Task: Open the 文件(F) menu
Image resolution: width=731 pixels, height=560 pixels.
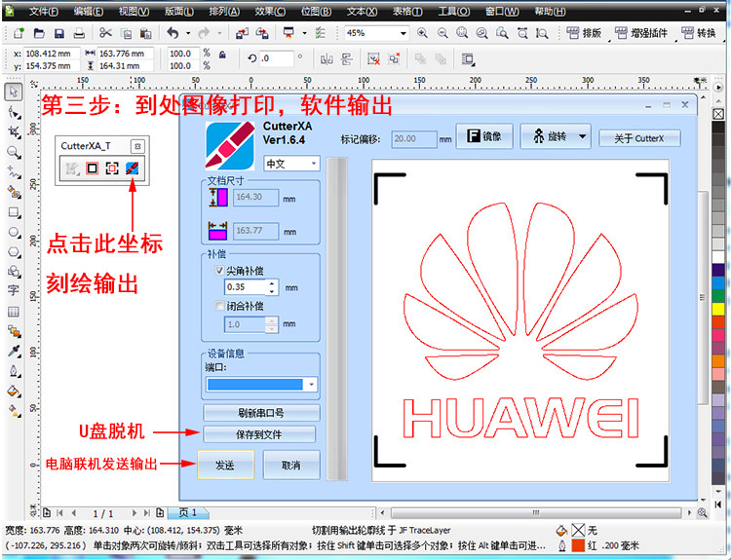Action: click(44, 11)
